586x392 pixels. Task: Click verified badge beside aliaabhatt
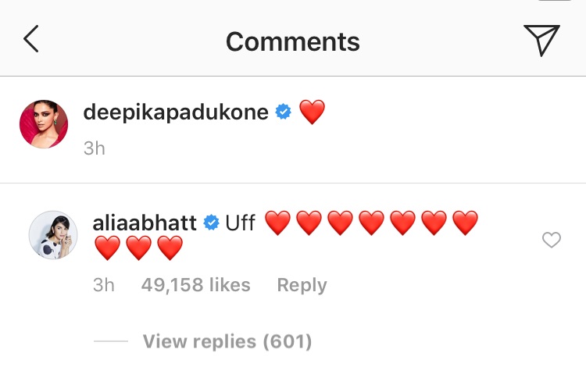pyautogui.click(x=211, y=223)
